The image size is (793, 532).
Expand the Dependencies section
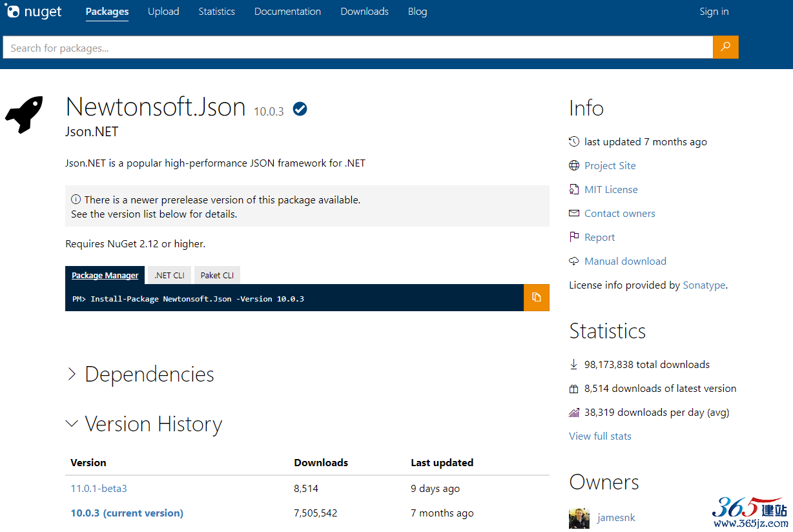(x=140, y=374)
